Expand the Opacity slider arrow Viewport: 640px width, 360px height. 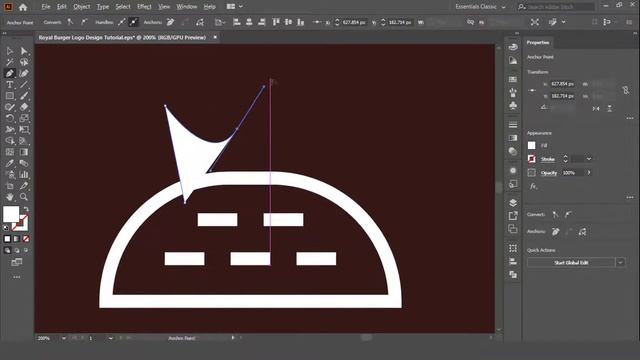pyautogui.click(x=589, y=173)
